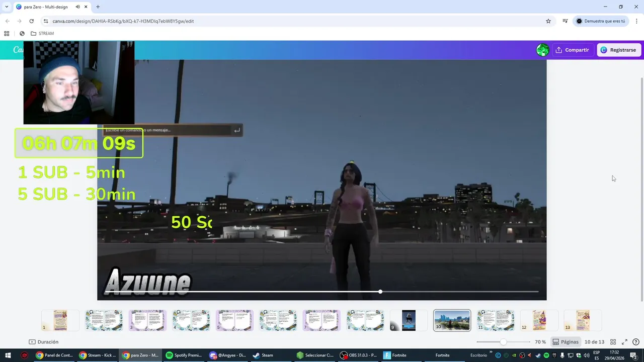Viewport: 644px width, 362px height.
Task: Click the browser address bar URL
Action: tap(123, 21)
